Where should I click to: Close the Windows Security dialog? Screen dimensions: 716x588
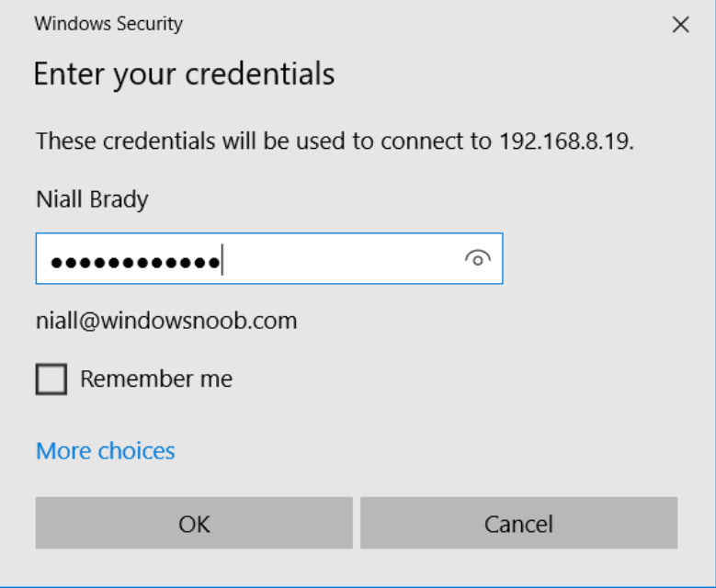click(x=680, y=25)
